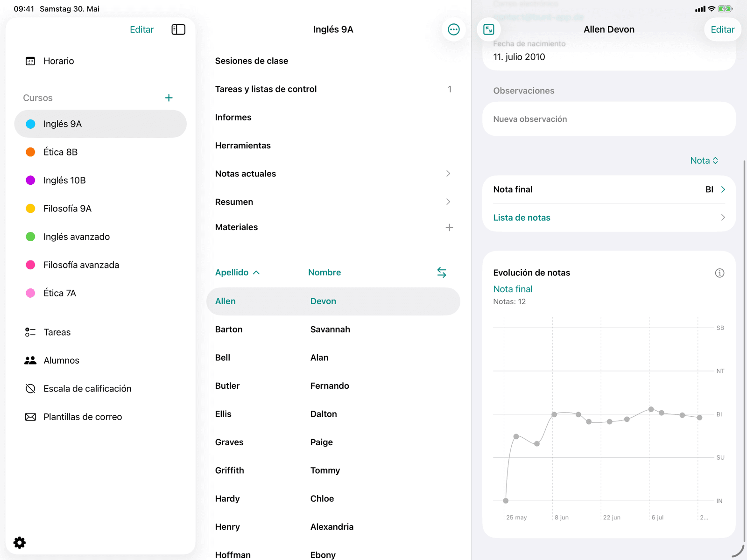Open Tareas checklist icon
Image resolution: width=747 pixels, height=560 pixels.
click(30, 332)
